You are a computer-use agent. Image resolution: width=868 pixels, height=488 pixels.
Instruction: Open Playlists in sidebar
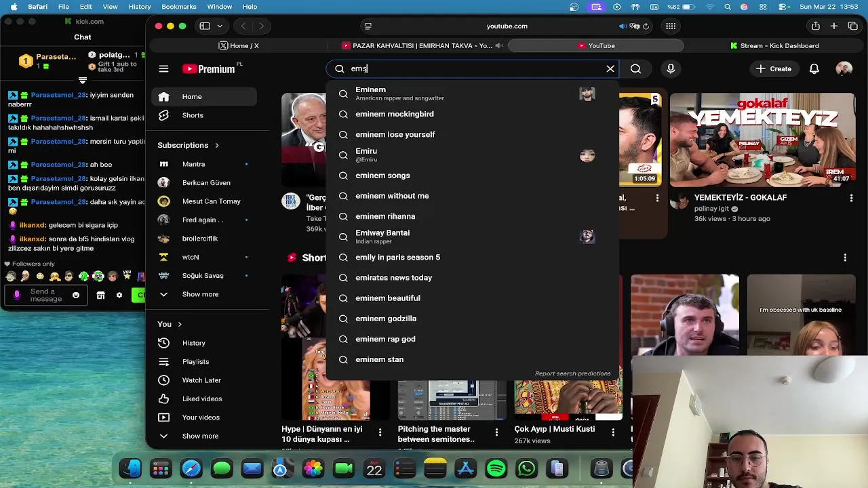click(x=204, y=361)
